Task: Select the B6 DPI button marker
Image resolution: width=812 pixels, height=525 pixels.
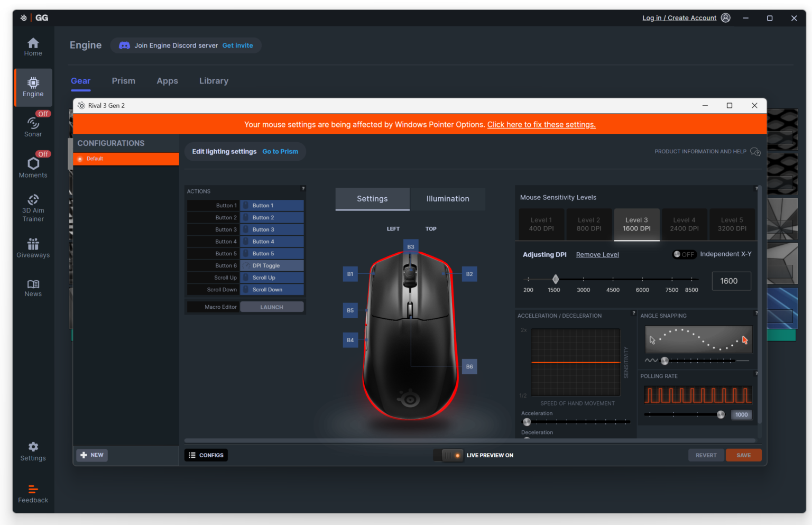Action: (x=469, y=366)
